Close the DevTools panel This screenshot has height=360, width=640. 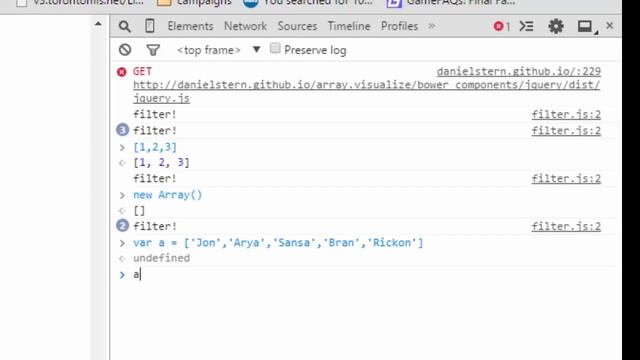point(609,26)
